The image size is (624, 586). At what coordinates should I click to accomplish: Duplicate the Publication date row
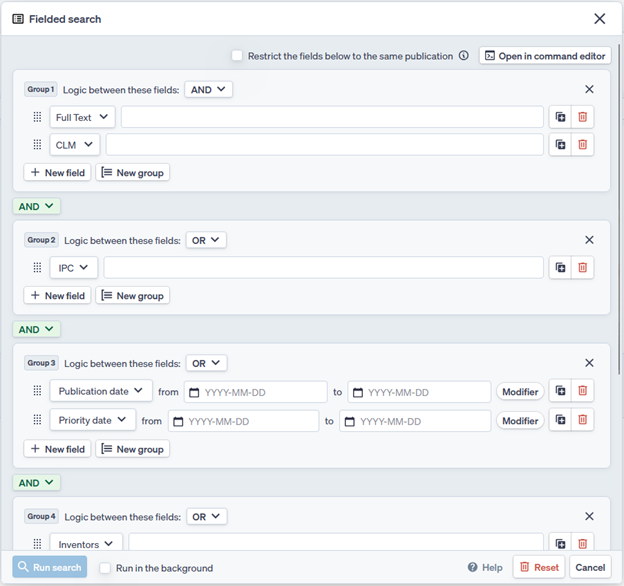click(561, 392)
